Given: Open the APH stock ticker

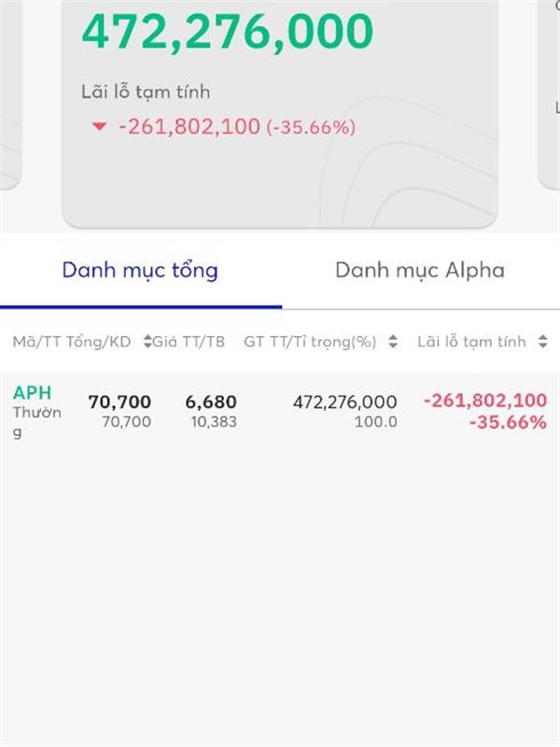Looking at the screenshot, I should tap(33, 393).
